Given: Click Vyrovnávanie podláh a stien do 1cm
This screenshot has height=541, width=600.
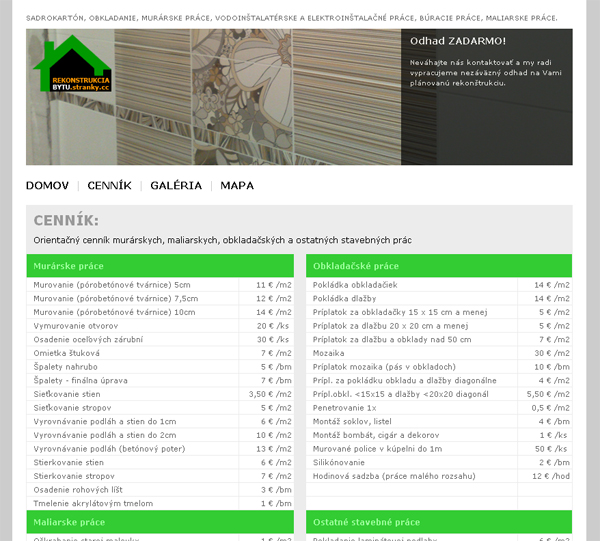Looking at the screenshot, I should 160,422.
